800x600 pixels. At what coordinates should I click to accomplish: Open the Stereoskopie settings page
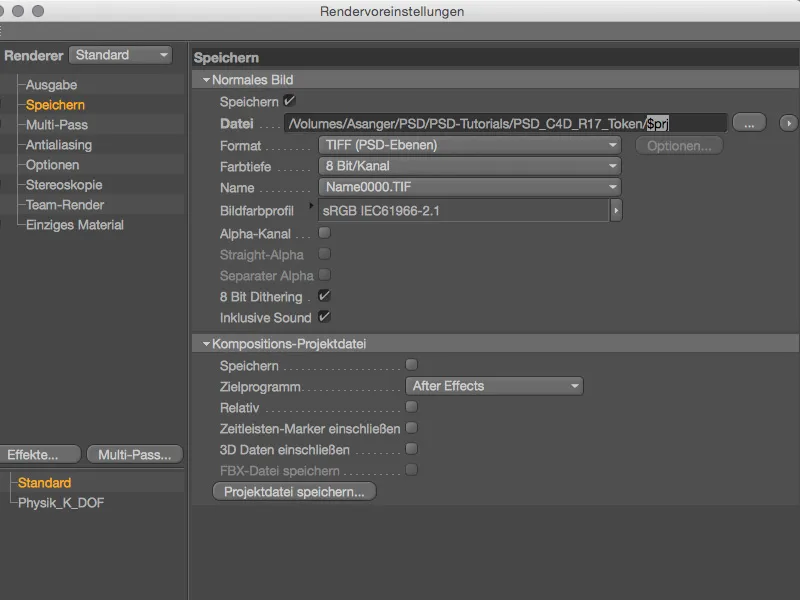pyautogui.click(x=64, y=185)
